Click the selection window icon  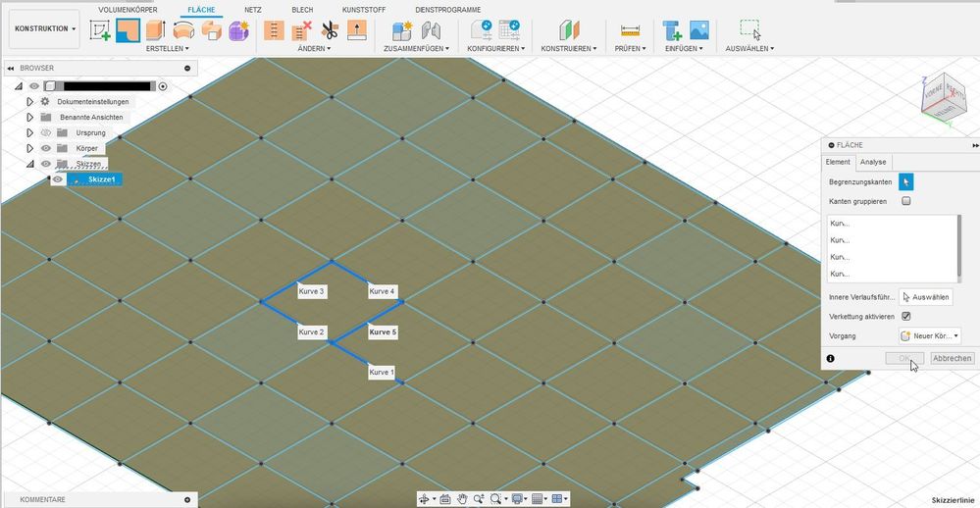(750, 29)
